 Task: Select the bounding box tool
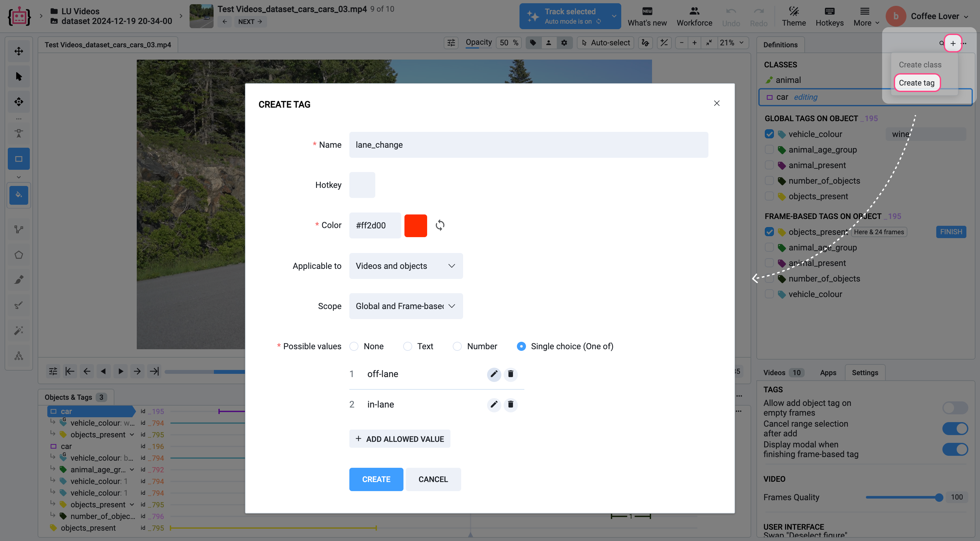click(19, 159)
